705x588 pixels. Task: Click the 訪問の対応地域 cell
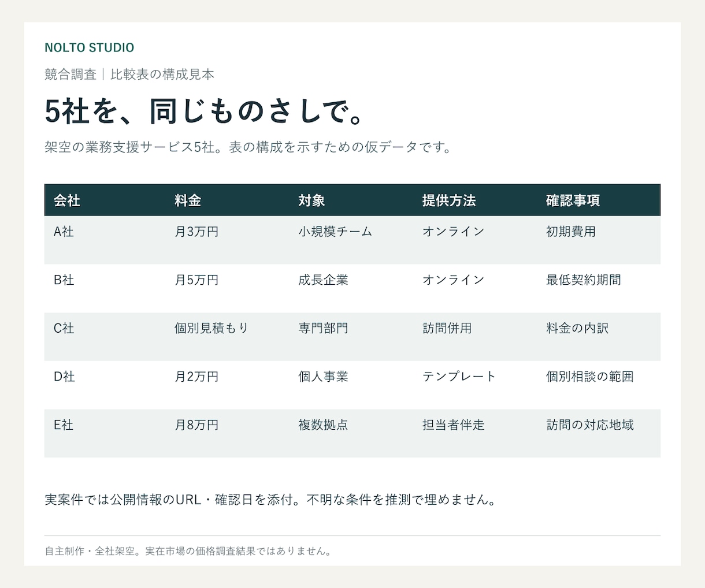(590, 425)
